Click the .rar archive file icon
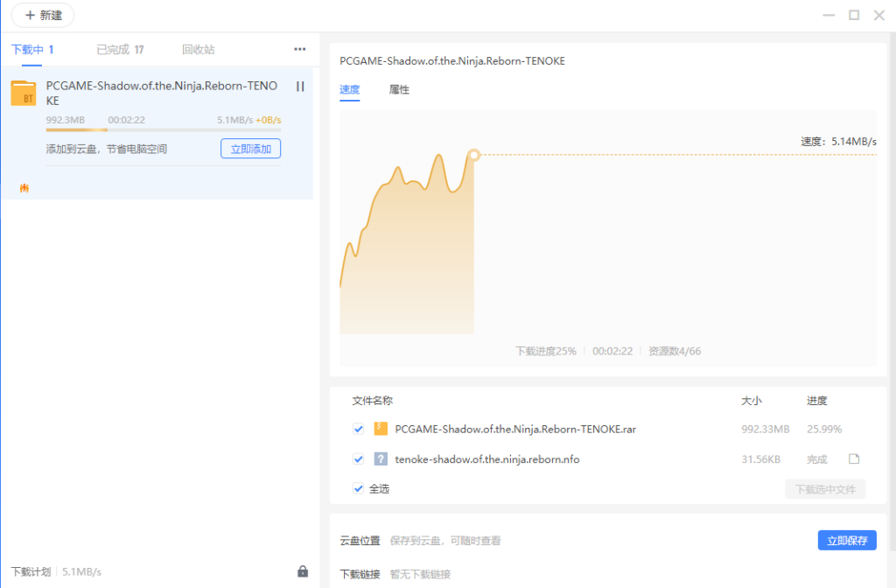The image size is (896, 588). (381, 429)
